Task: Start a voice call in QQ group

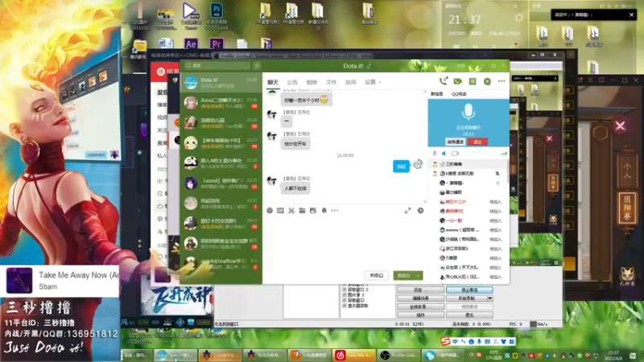Action: (x=444, y=81)
